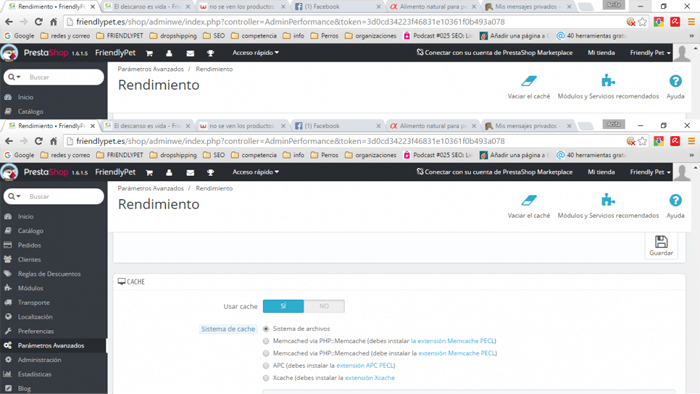
Task: Click the shopping cart icon in header
Action: pos(149,172)
